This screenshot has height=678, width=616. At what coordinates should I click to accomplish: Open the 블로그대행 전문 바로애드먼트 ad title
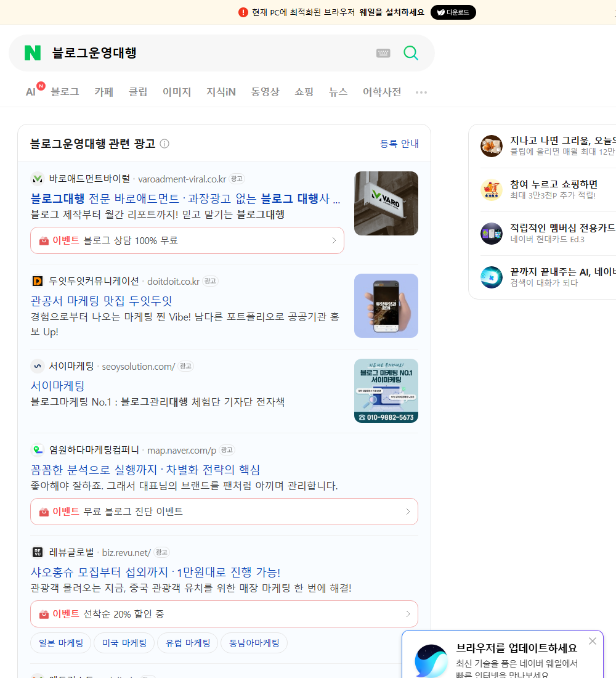click(185, 198)
